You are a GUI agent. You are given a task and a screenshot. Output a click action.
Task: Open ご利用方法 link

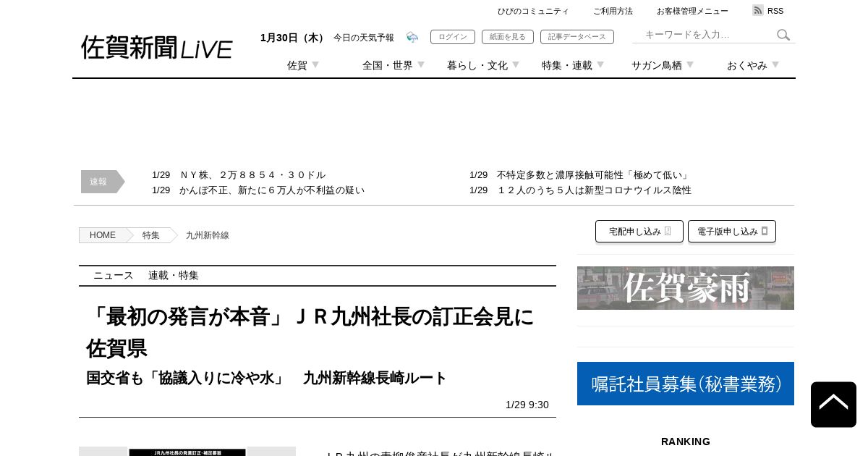click(x=613, y=11)
